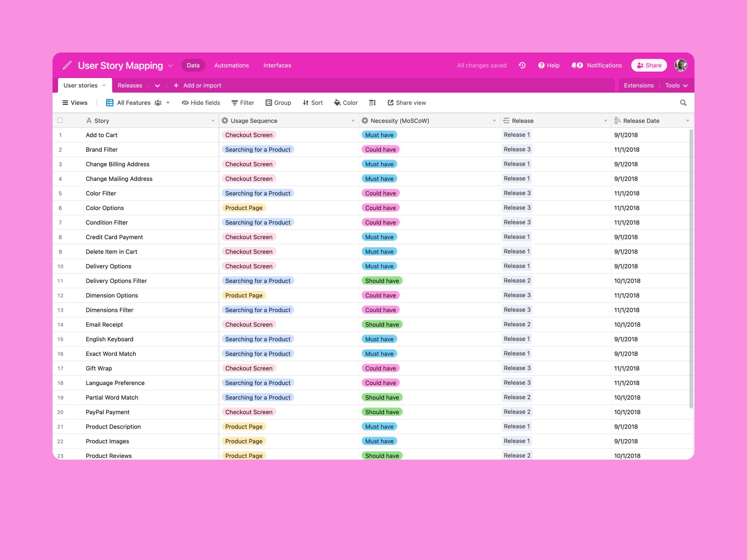747x560 pixels.
Task: Switch to the Automations tab
Action: point(231,65)
